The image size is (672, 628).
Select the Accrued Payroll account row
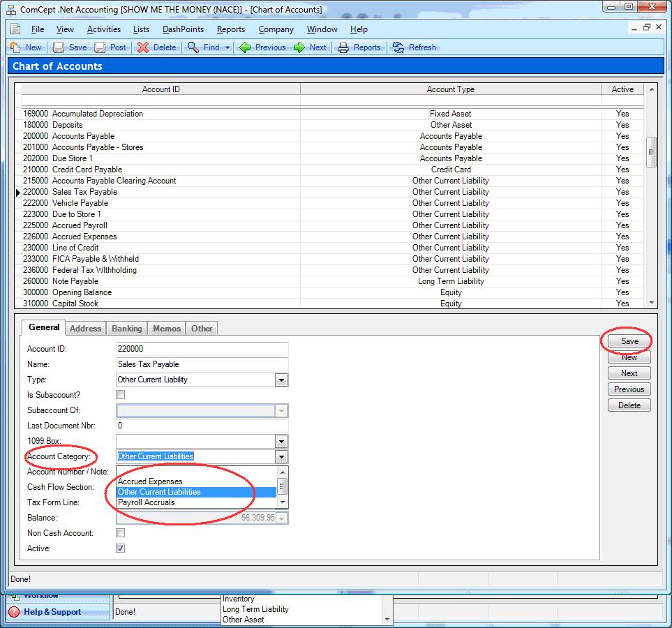coord(80,225)
